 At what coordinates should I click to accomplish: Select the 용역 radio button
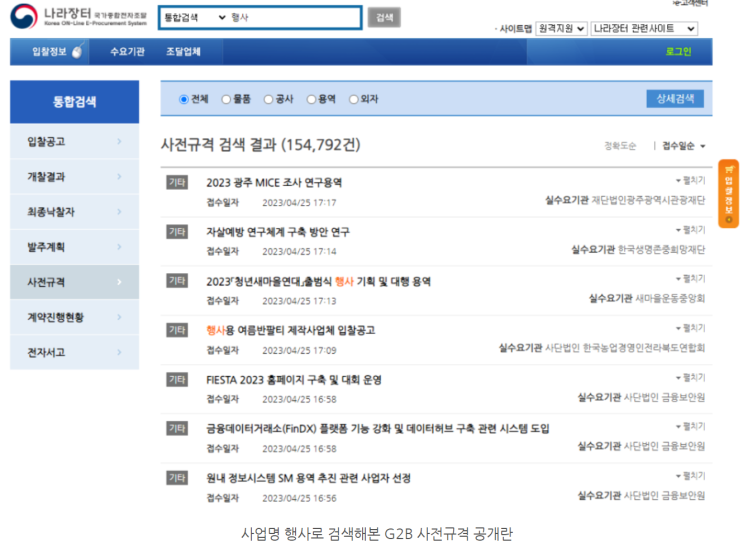point(311,99)
